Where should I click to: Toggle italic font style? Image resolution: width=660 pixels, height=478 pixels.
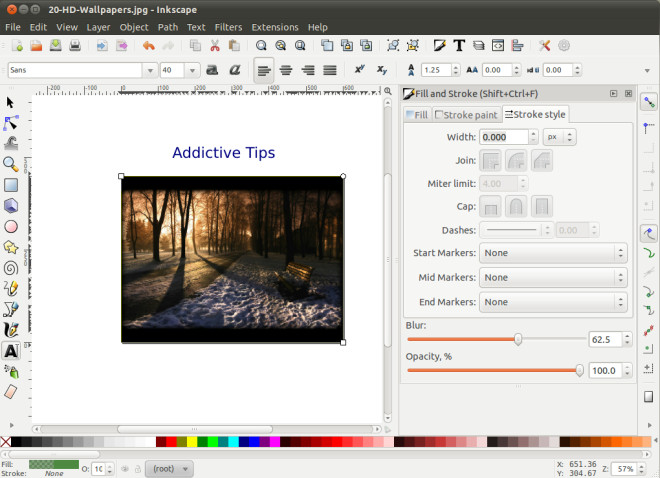click(234, 70)
